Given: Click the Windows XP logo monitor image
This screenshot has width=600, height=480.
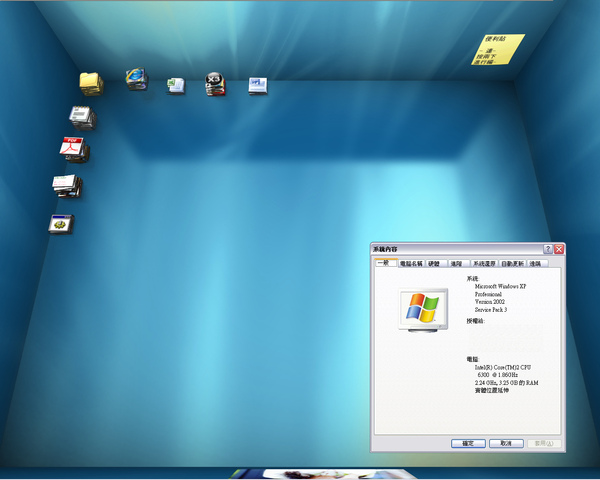Looking at the screenshot, I should tap(423, 310).
